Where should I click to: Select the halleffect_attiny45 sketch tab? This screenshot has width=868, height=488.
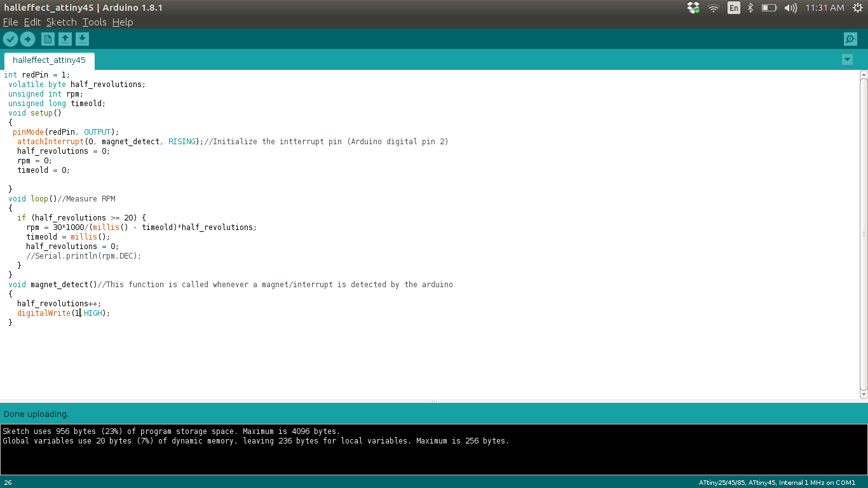pyautogui.click(x=49, y=60)
